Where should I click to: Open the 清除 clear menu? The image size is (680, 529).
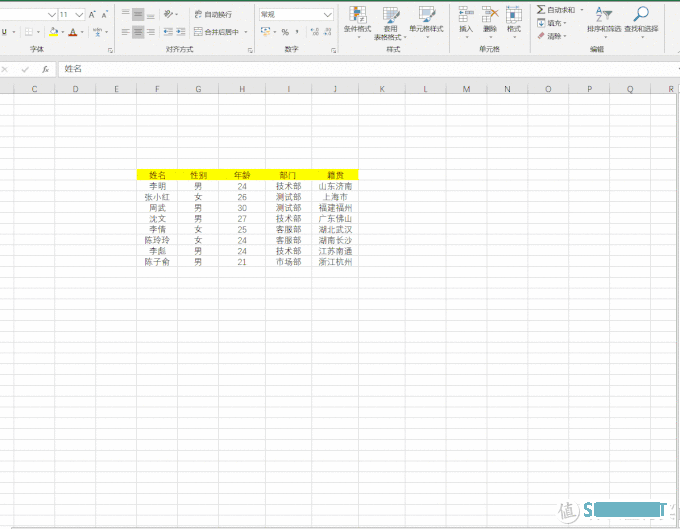tap(552, 36)
